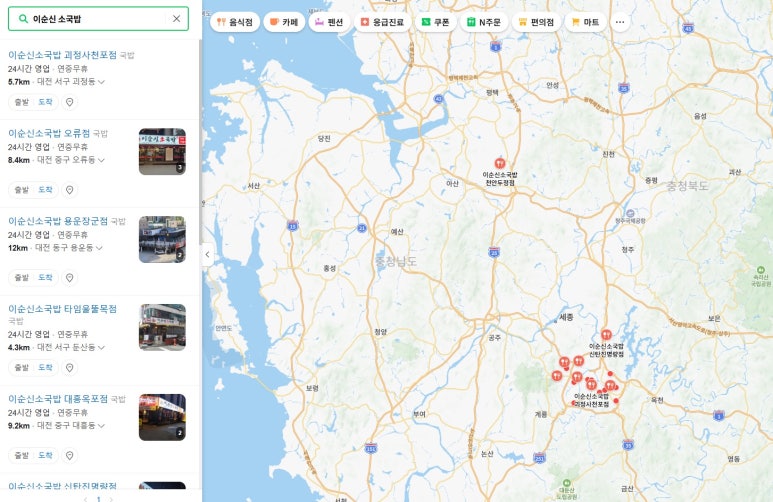
Task: Click the 당진 city label on map
Action: tap(324, 139)
